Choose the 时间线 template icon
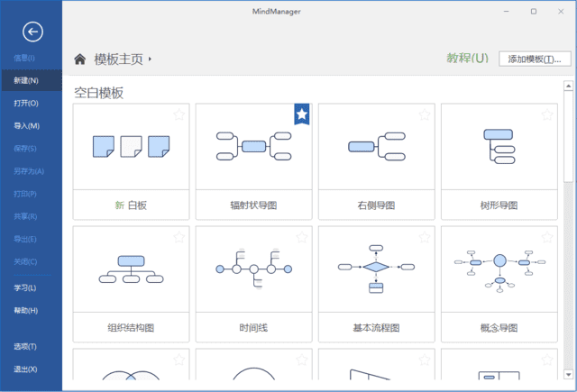The height and width of the screenshot is (392, 577). [253, 268]
